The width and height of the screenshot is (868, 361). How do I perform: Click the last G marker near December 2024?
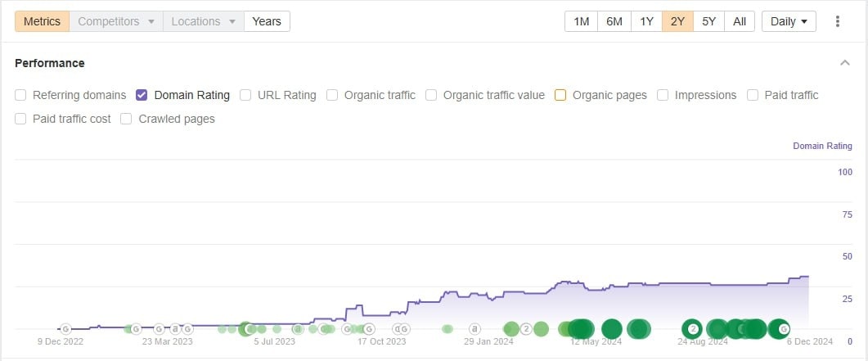(x=783, y=329)
